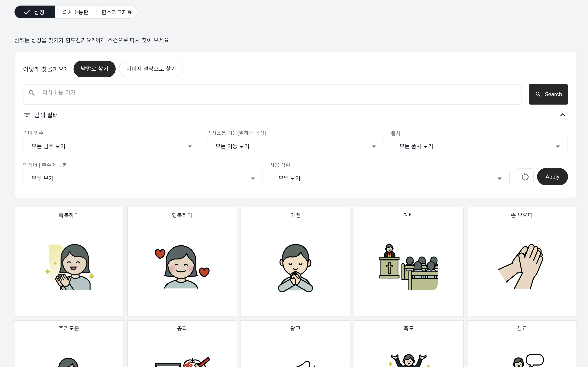
Task: Open the 품사 dropdown
Action: click(x=479, y=146)
